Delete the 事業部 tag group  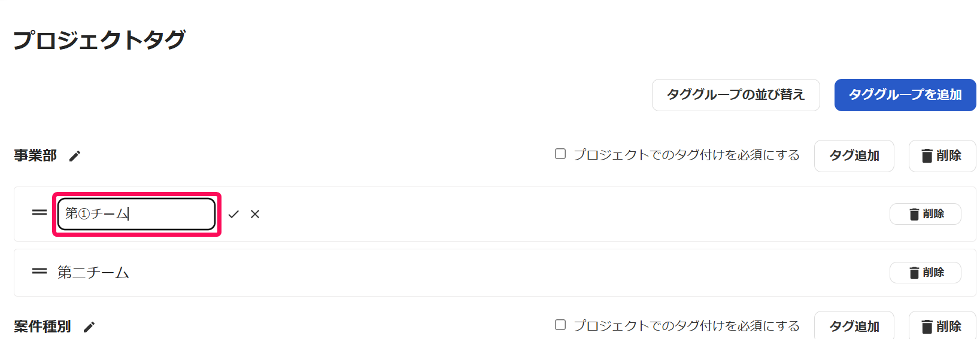click(x=942, y=156)
